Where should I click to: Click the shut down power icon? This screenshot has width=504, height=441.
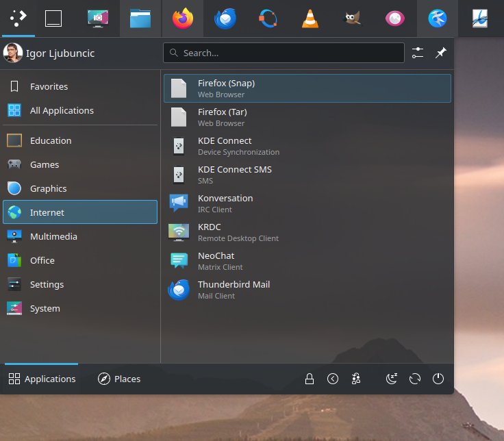pos(438,379)
